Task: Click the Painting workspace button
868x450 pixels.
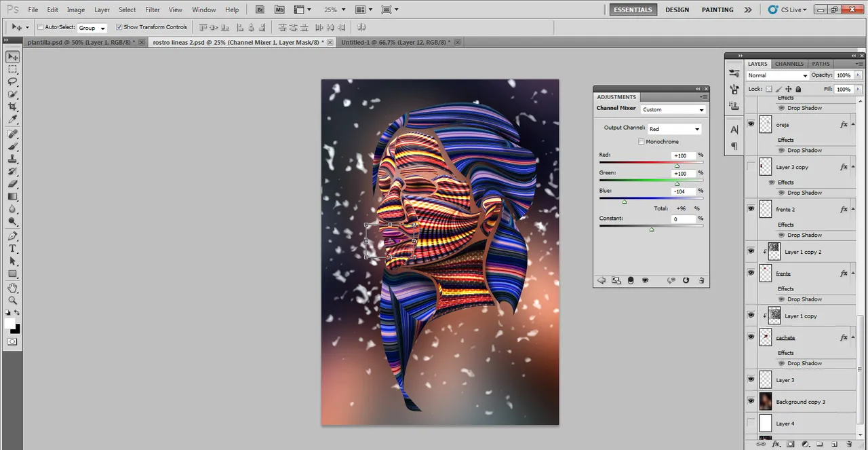Action: click(x=717, y=10)
